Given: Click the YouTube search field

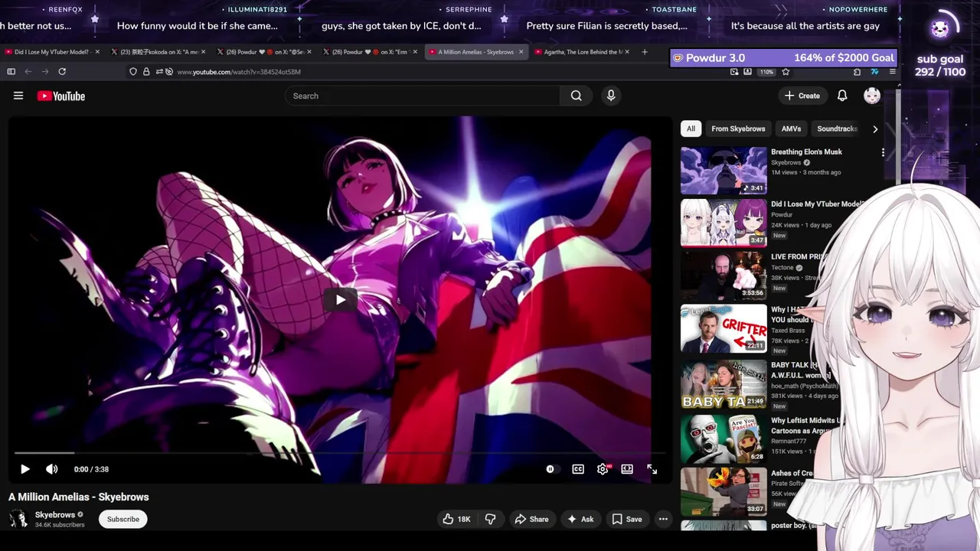Looking at the screenshot, I should [423, 96].
